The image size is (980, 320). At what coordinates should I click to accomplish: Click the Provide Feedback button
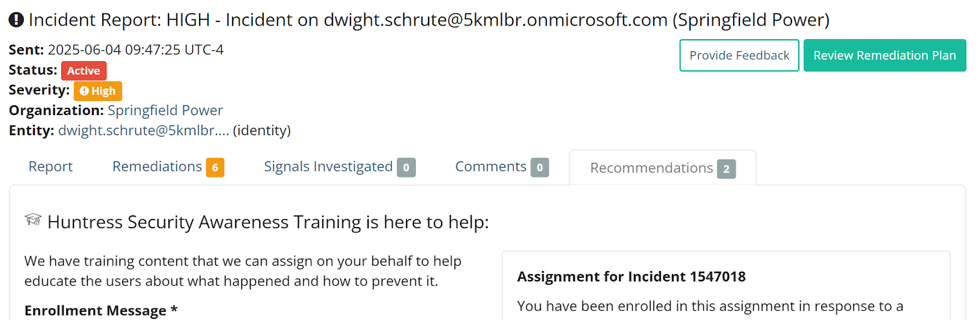(739, 56)
